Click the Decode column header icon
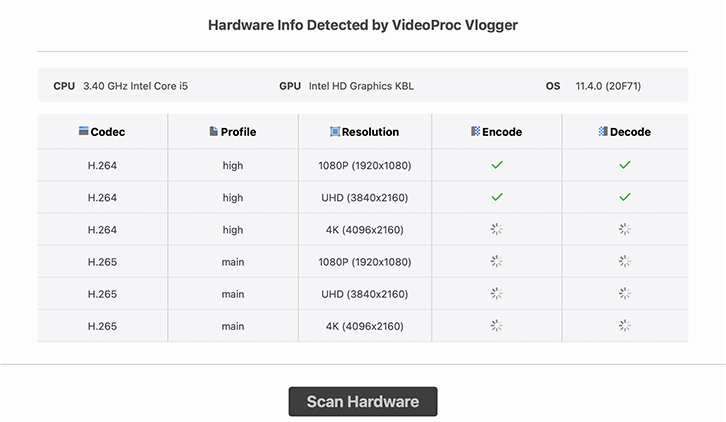The height and width of the screenshot is (422, 726). coord(602,131)
